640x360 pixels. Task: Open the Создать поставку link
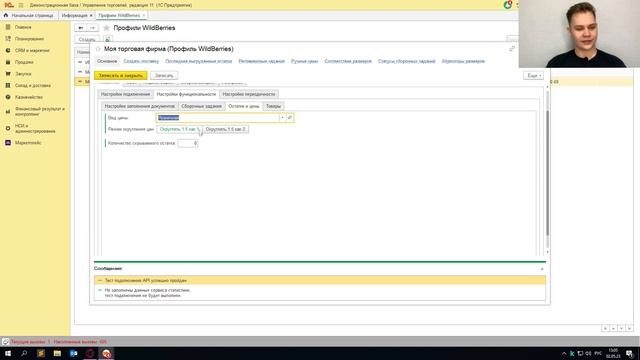coord(141,61)
